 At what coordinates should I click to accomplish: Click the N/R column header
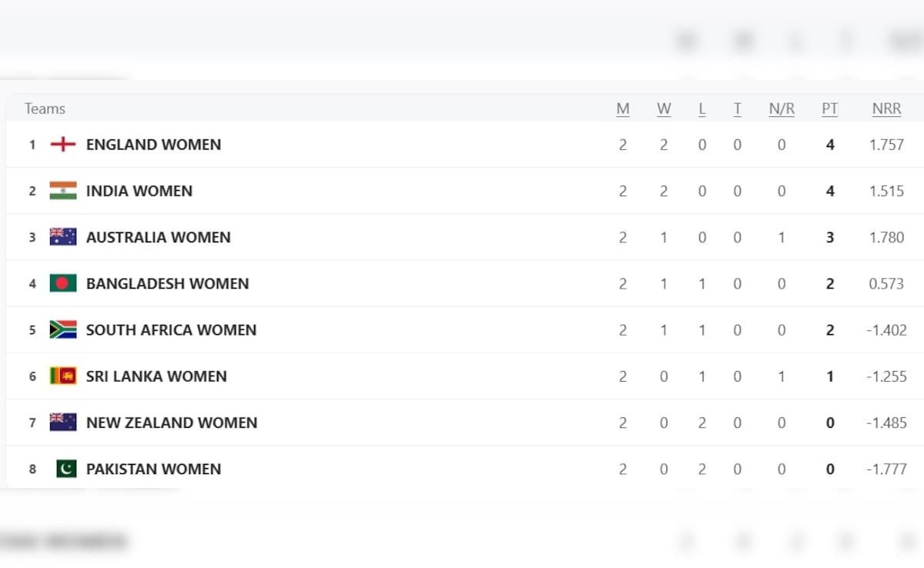coord(782,109)
